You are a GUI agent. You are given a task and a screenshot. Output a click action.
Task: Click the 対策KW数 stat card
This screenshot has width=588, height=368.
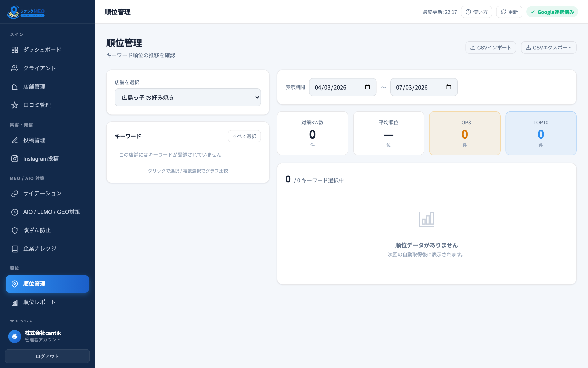tap(312, 133)
